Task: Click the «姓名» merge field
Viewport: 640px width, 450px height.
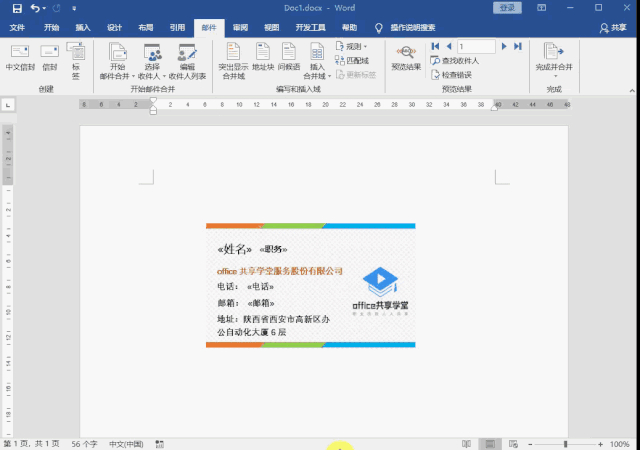Action: point(235,249)
